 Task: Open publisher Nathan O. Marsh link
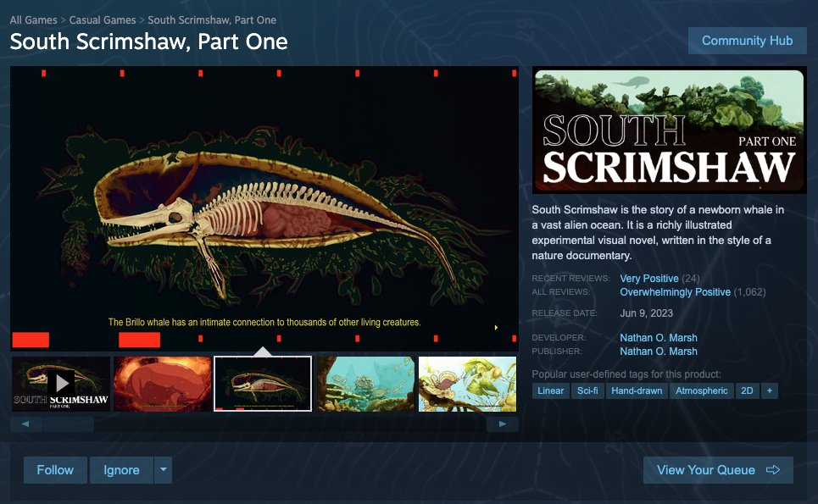(659, 352)
